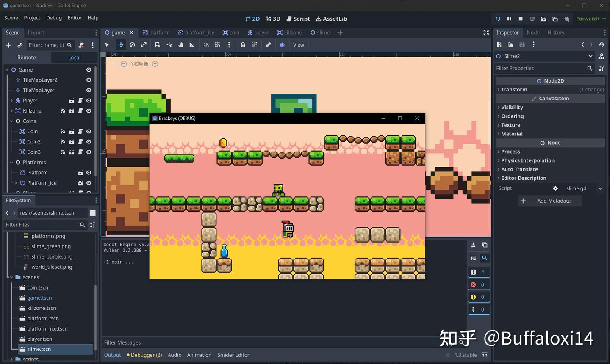Open the Movie Maker mode icon

(x=566, y=19)
